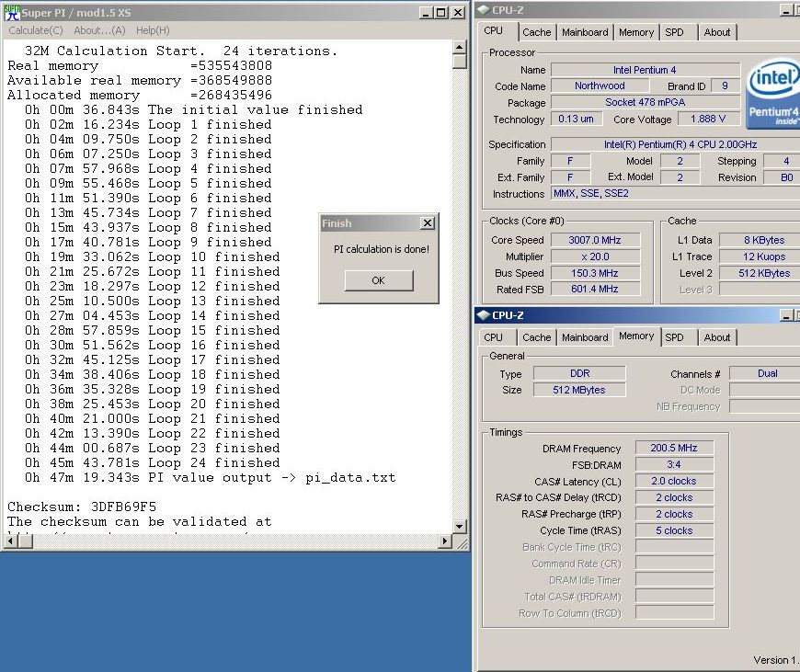Click the Specification field 'Pentium(R) 4 CPU 2.00GHz'
The height and width of the screenshot is (672, 800).
click(x=676, y=144)
